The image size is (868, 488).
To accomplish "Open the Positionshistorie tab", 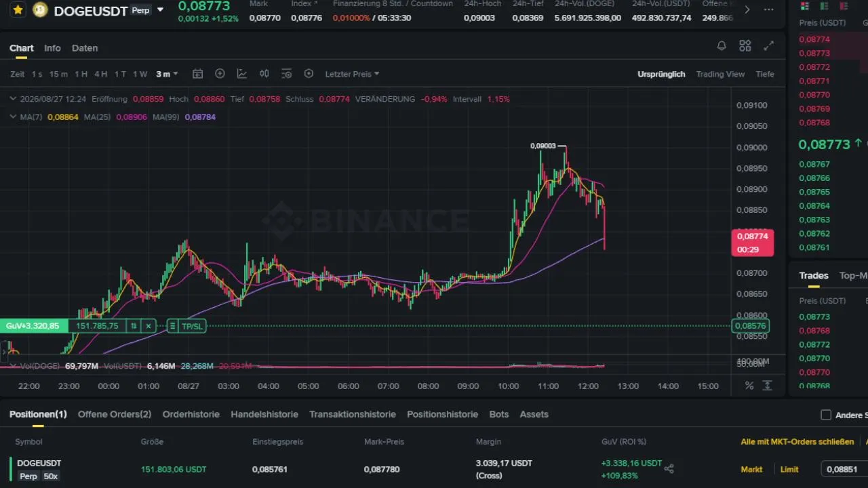I will (x=442, y=414).
